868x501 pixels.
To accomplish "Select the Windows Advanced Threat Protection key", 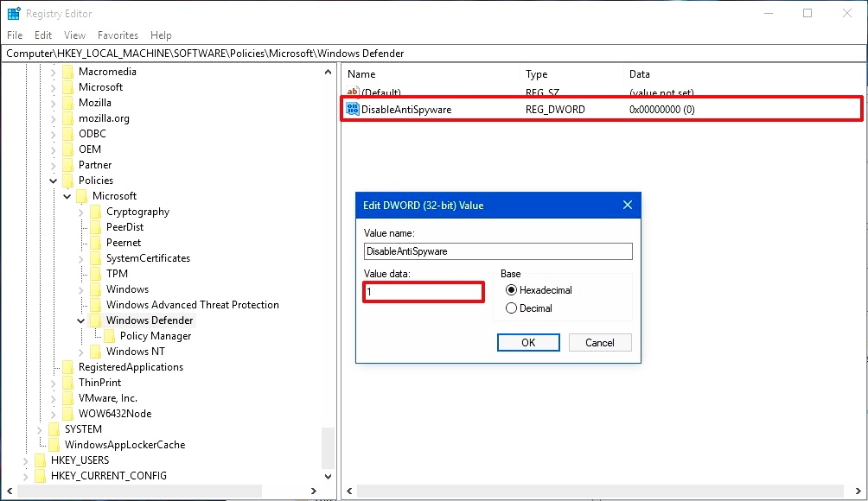I will coord(192,305).
